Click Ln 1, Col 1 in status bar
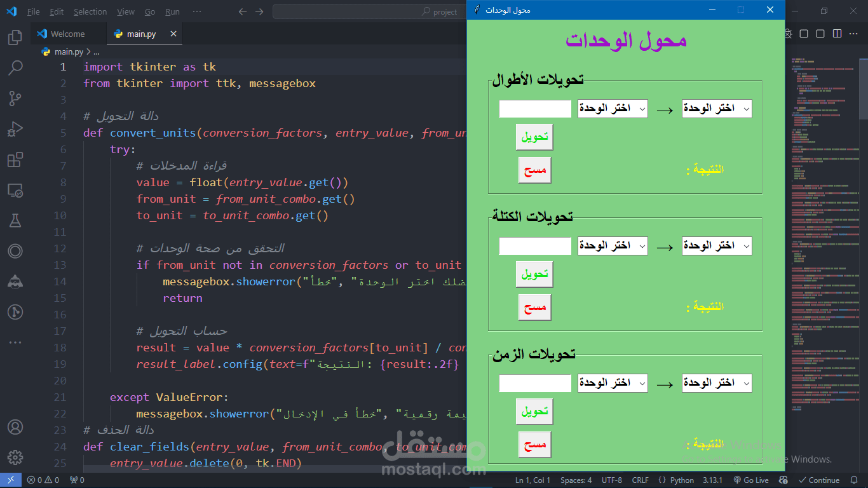The height and width of the screenshot is (488, 868). click(533, 480)
